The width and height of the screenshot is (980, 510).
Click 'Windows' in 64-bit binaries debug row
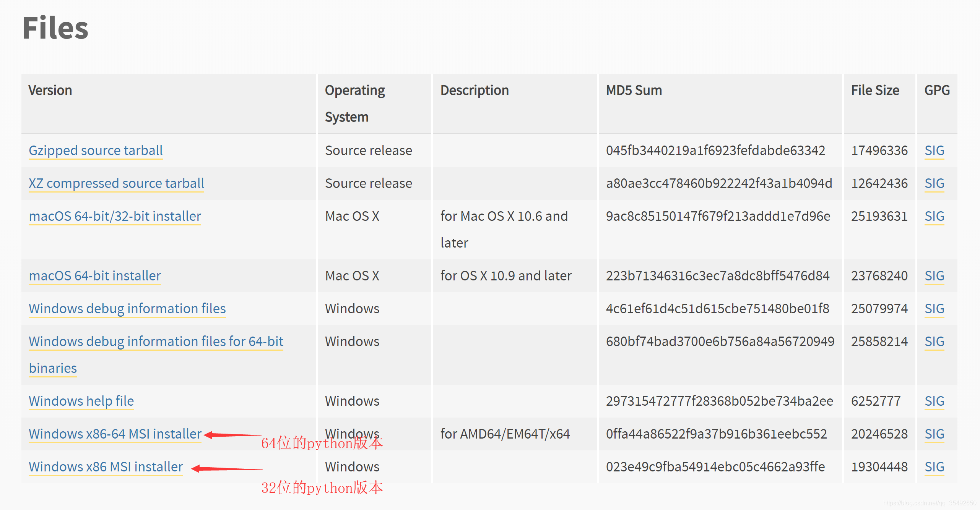click(352, 342)
